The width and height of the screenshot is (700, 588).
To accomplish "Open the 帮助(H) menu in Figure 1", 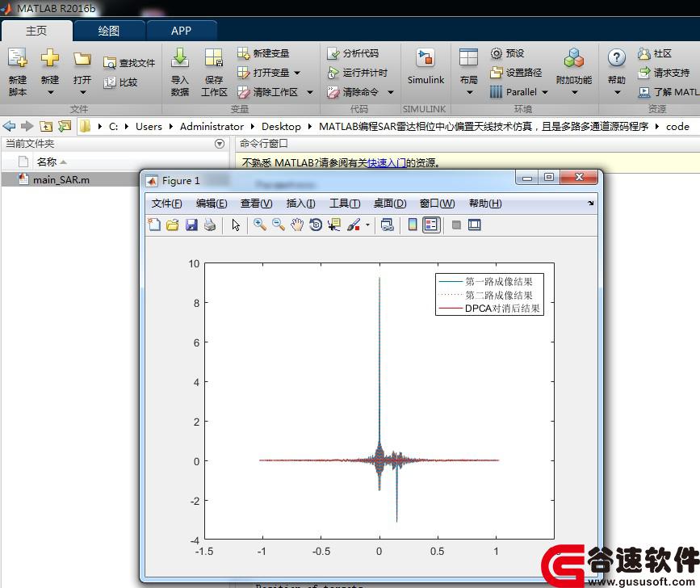I will click(x=485, y=204).
